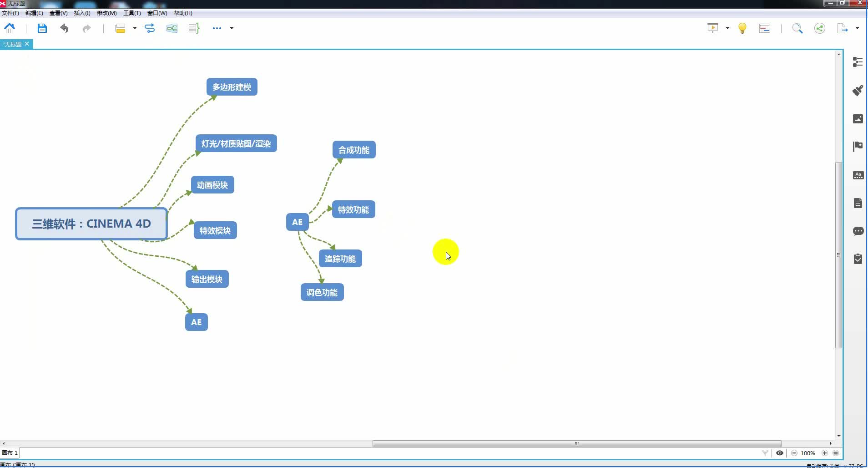Click the Home icon in the toolbar
Screen dimensions: 868x468
tap(10, 28)
